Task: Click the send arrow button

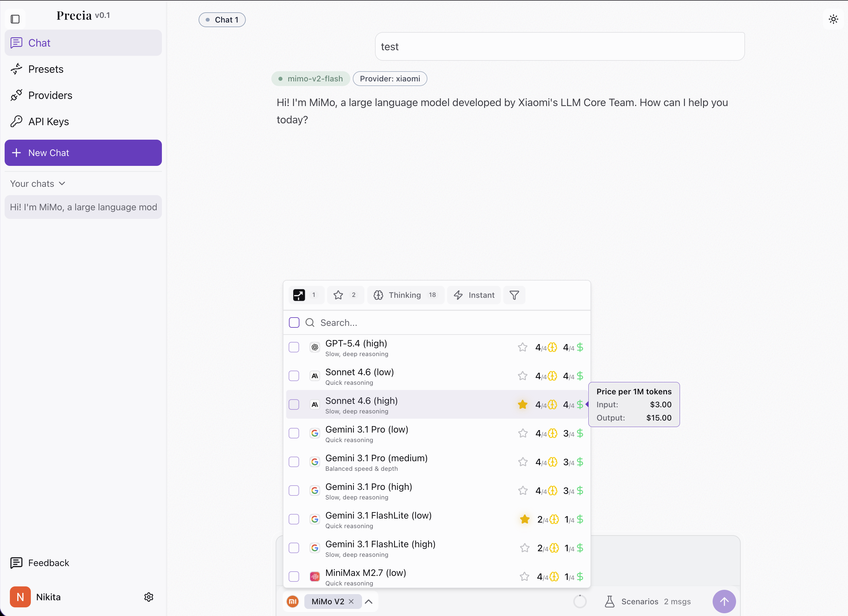Action: pyautogui.click(x=724, y=602)
